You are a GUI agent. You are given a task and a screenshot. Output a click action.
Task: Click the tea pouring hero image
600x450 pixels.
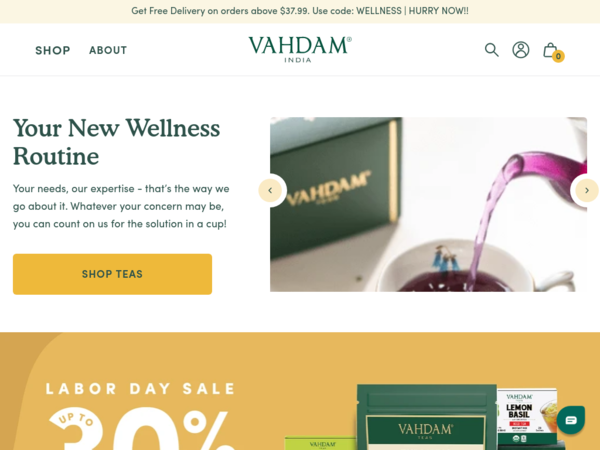click(x=428, y=204)
